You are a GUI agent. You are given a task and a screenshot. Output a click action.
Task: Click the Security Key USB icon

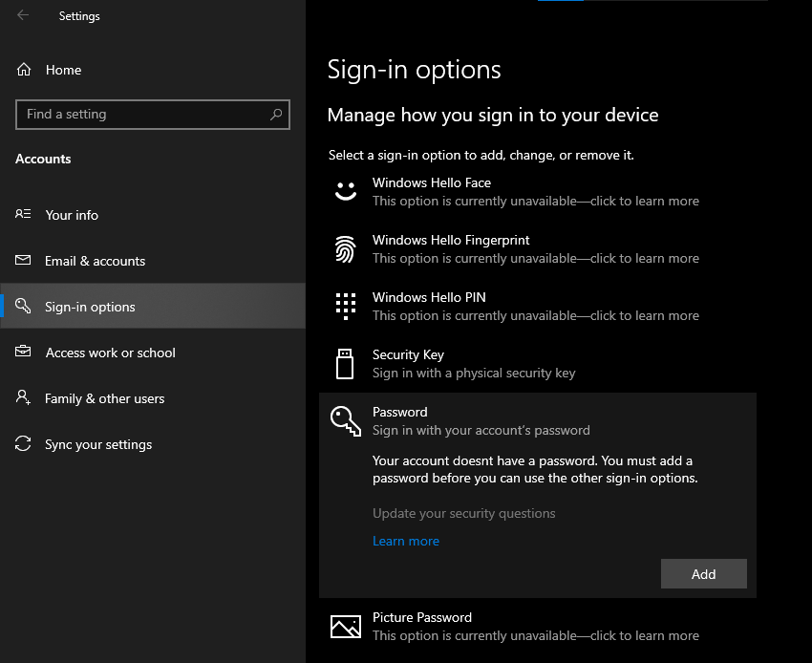pyautogui.click(x=345, y=364)
